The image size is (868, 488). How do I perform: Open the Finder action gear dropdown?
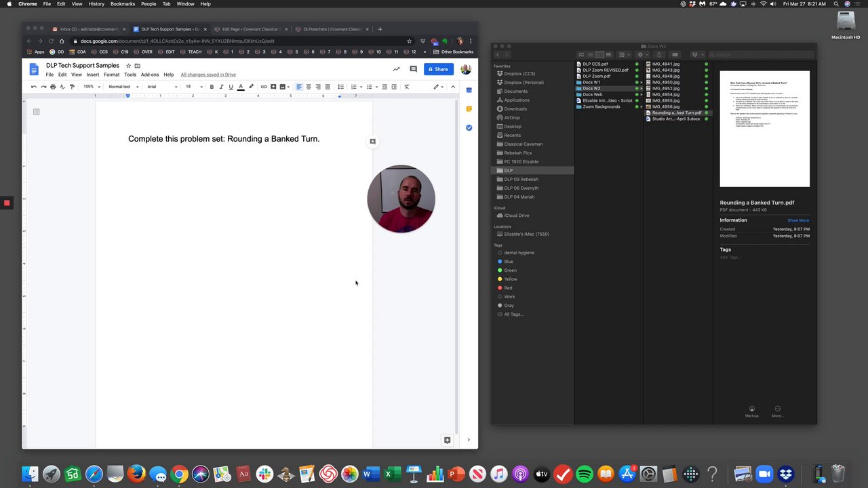coord(642,55)
